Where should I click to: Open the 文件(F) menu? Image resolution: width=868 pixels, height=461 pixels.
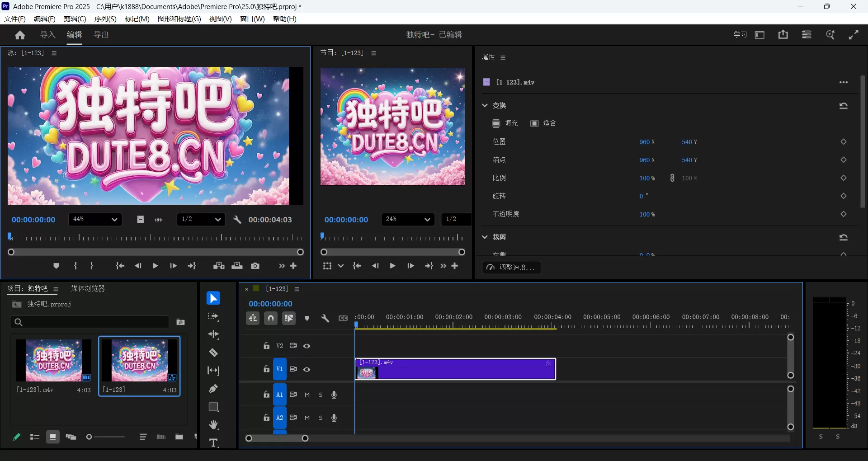15,19
